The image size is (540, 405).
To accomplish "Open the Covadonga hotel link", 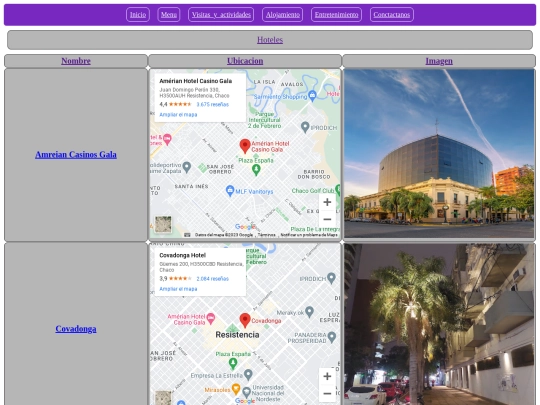I will pyautogui.click(x=76, y=329).
